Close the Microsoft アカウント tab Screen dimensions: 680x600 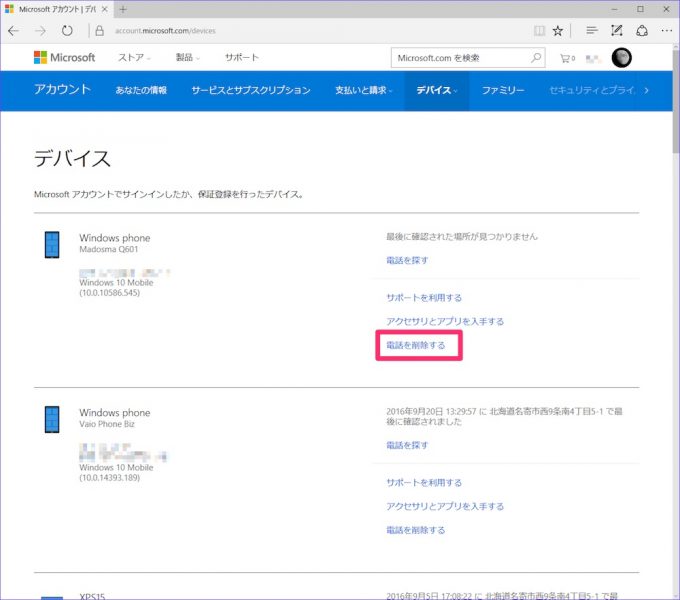click(x=105, y=9)
